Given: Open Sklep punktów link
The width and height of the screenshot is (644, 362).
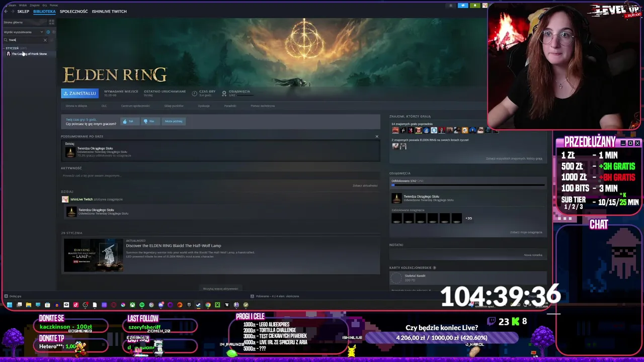Looking at the screenshot, I should click(174, 106).
